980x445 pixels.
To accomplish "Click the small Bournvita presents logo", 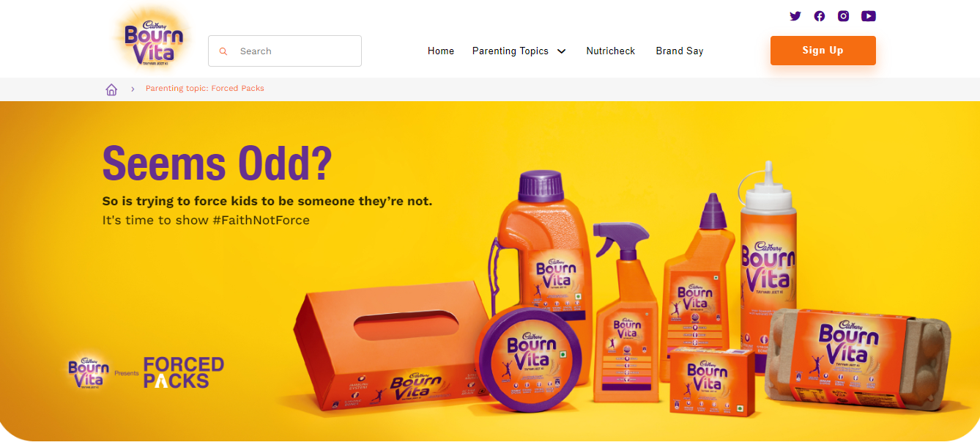I will (x=89, y=372).
